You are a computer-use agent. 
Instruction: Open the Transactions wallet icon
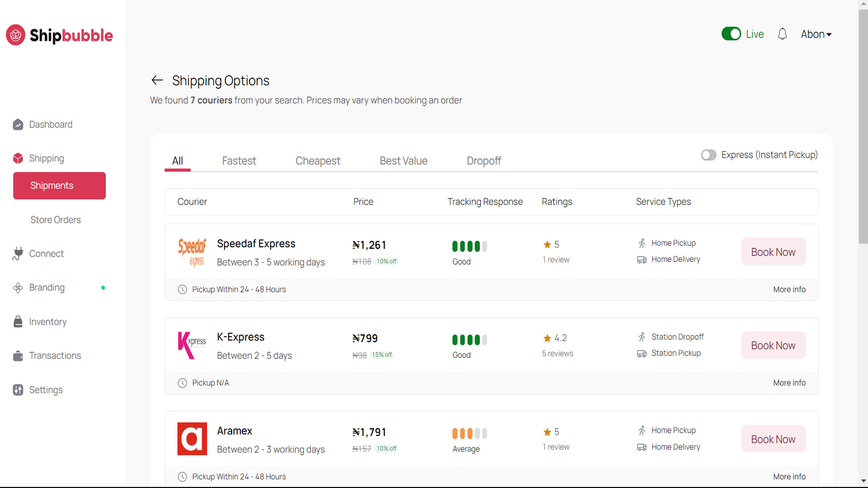pos(18,356)
